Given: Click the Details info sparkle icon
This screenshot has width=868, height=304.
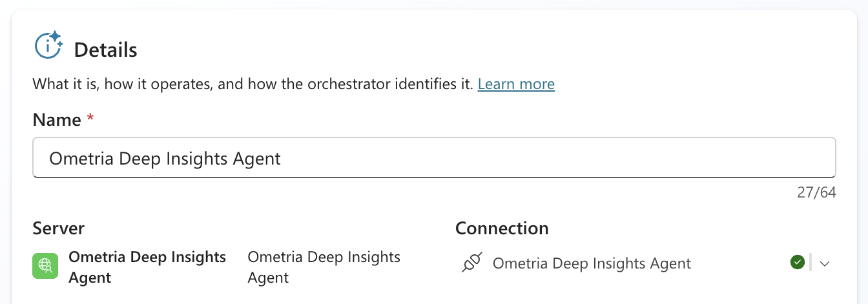Looking at the screenshot, I should pos(48,45).
